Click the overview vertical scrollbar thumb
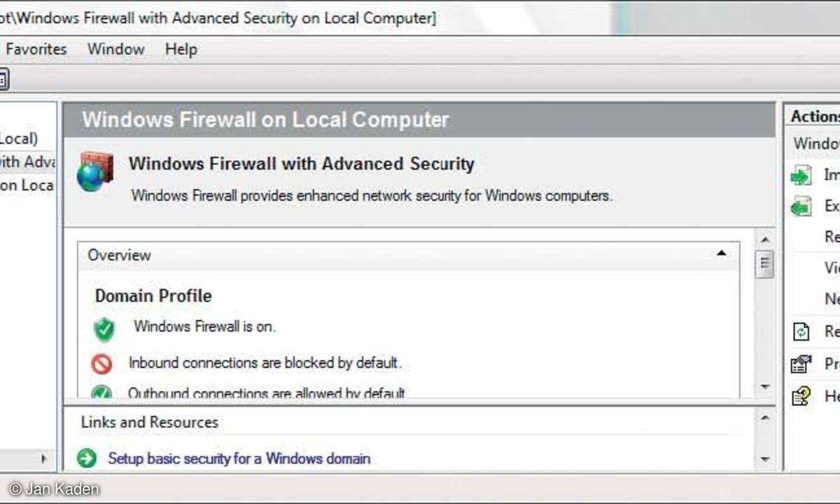Image resolution: width=840 pixels, height=504 pixels. 765,264
